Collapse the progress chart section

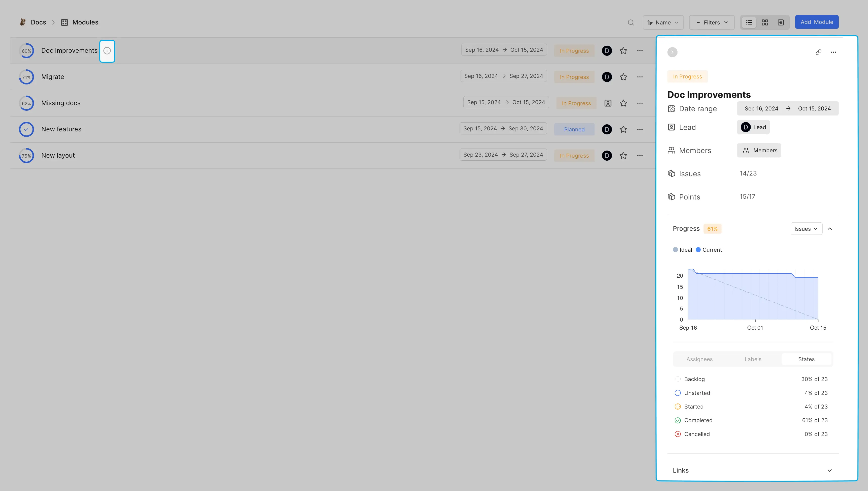pos(830,228)
